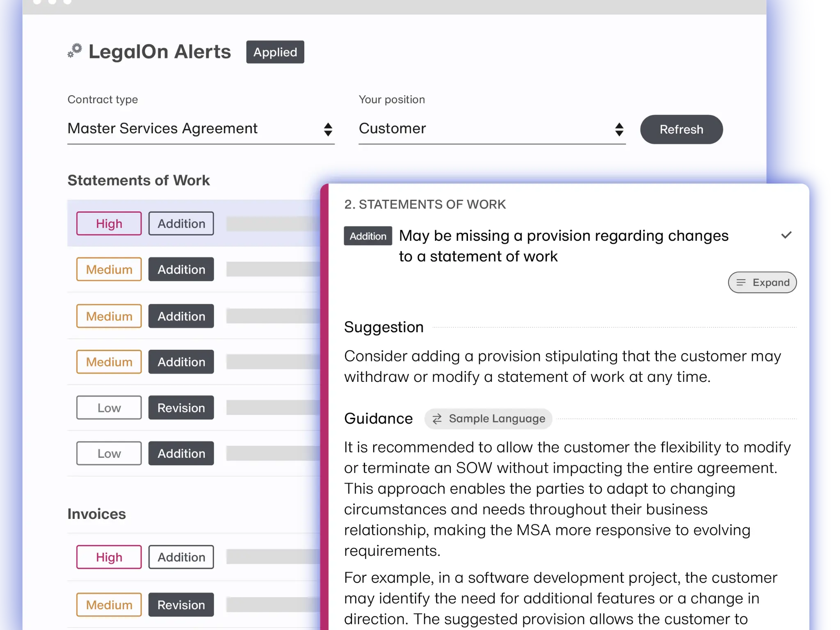Image resolution: width=840 pixels, height=630 pixels.
Task: Click the Contract type sort arrows
Action: tap(328, 129)
